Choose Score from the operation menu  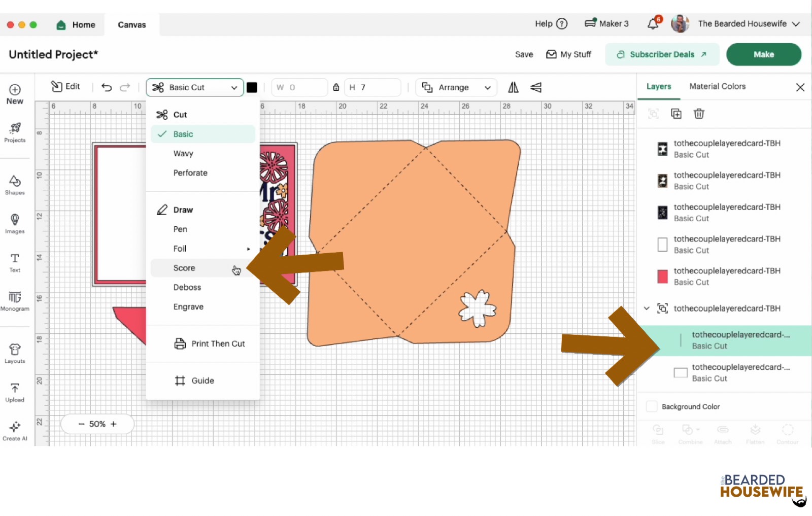184,268
